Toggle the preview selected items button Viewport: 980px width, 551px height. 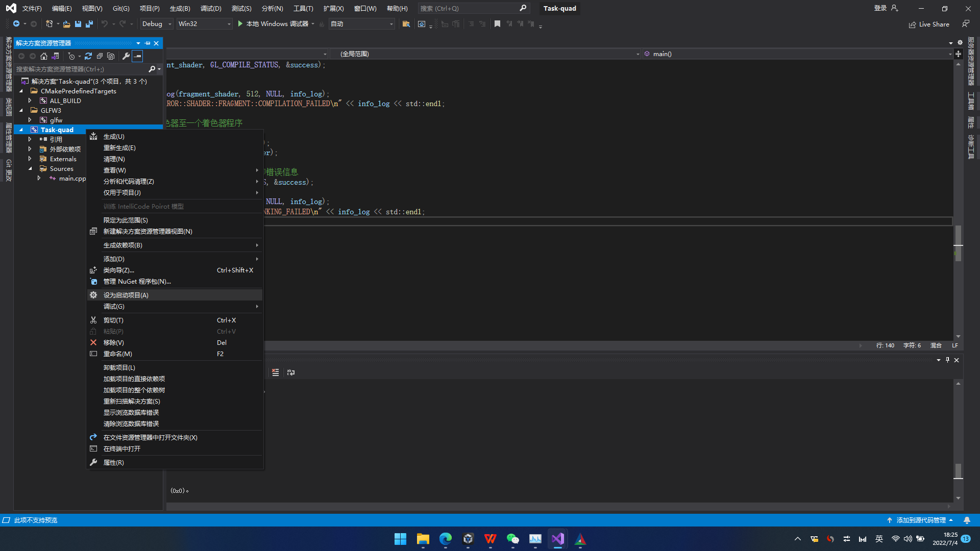138,56
